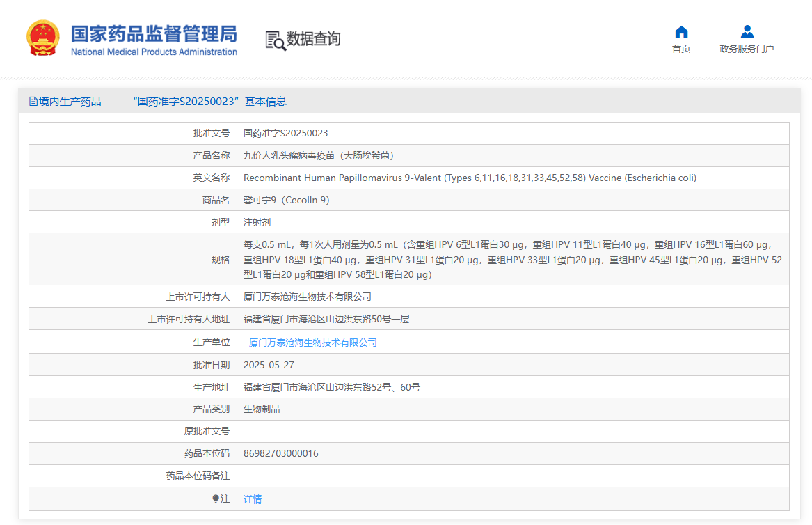Select product category value 生物制品
The image size is (812, 525).
point(262,409)
